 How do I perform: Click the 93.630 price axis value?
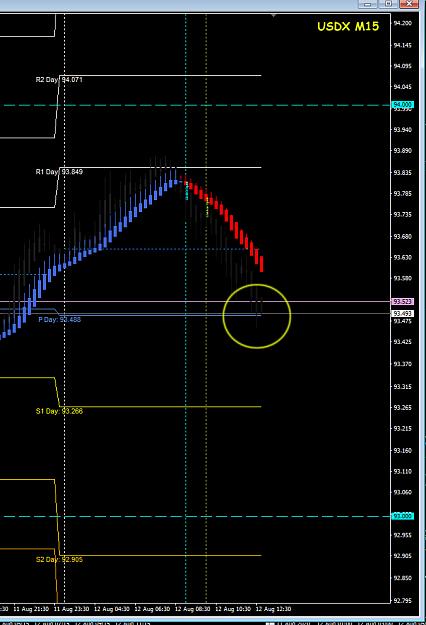pyautogui.click(x=402, y=257)
